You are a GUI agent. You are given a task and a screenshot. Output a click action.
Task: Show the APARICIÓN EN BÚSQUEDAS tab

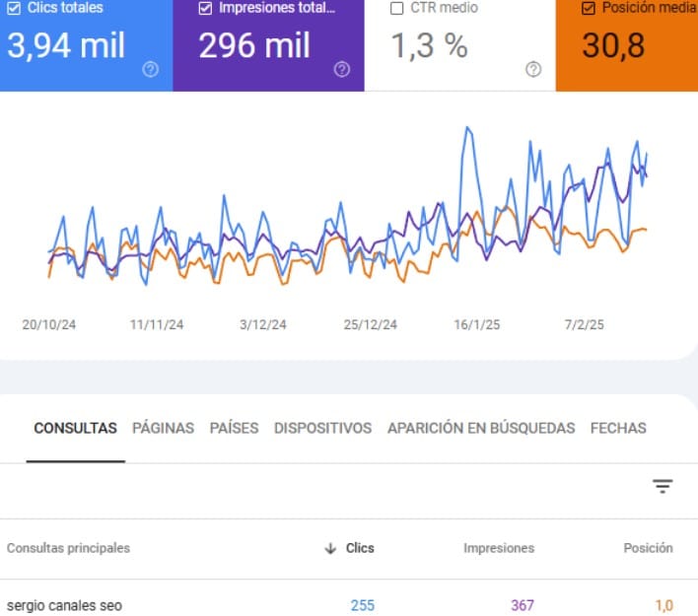[x=480, y=428]
